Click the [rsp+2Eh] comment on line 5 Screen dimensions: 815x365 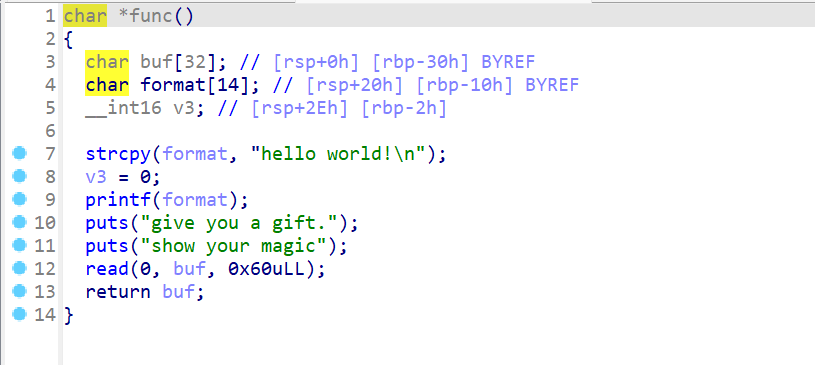click(x=300, y=108)
